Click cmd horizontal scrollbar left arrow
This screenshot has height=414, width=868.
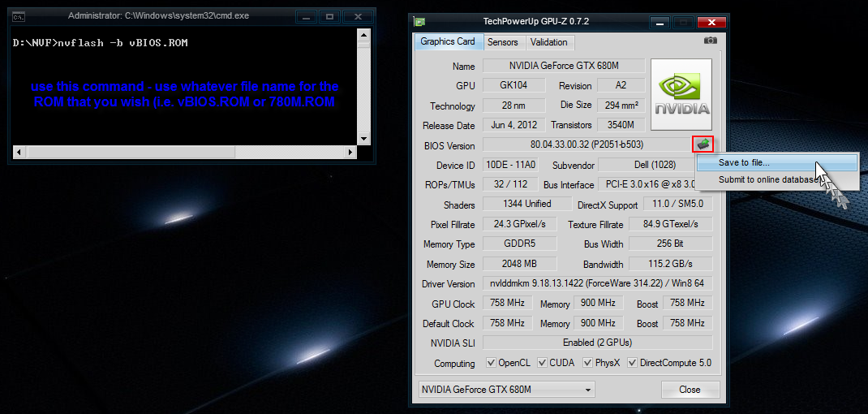pos(18,151)
